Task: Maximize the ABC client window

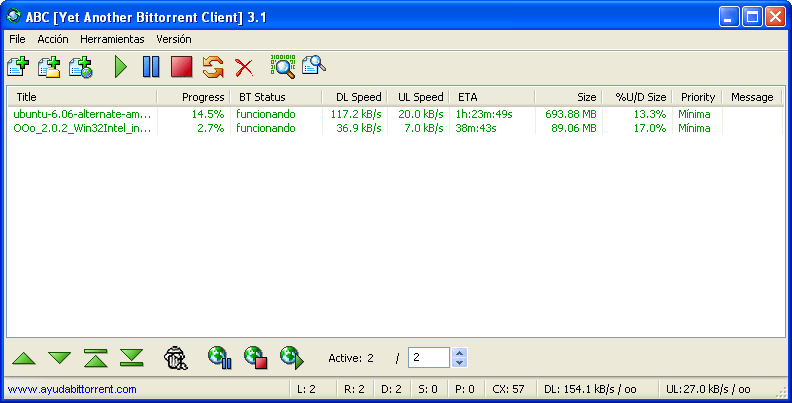Action: point(752,17)
